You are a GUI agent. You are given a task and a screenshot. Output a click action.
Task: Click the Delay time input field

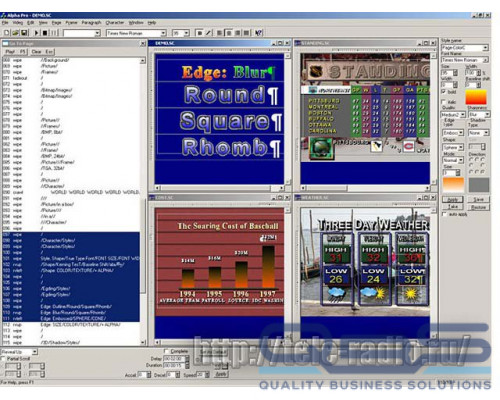click(174, 359)
